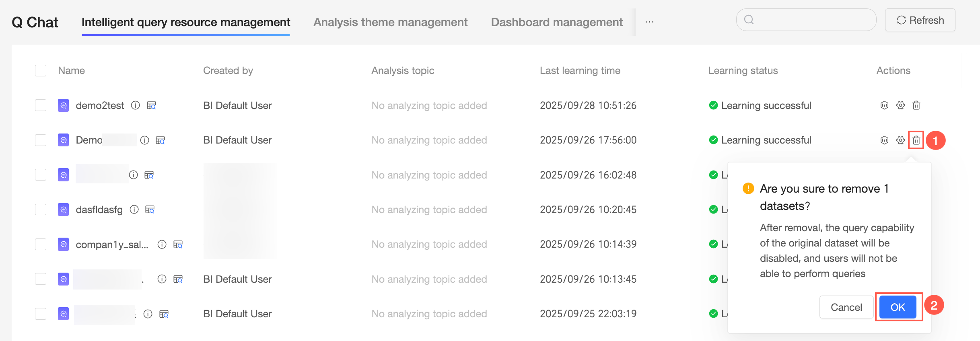The height and width of the screenshot is (341, 980).
Task: Click the delete trash icon for Demo row
Action: point(916,140)
